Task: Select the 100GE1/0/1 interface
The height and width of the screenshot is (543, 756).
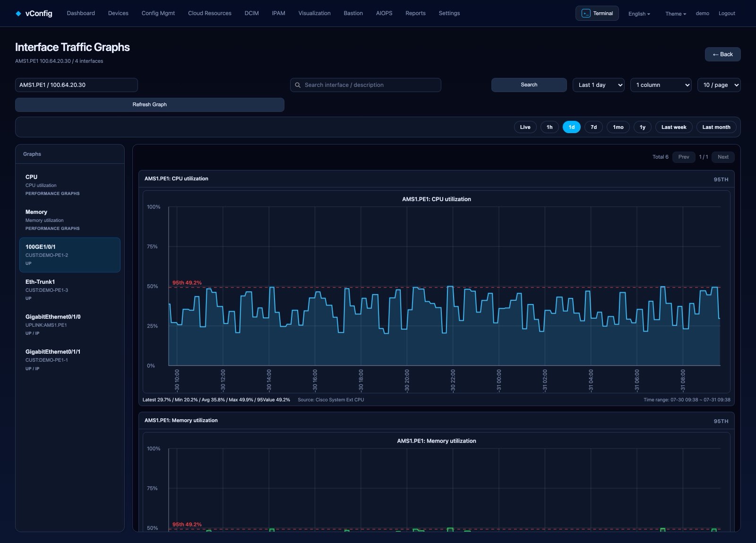Action: click(70, 255)
